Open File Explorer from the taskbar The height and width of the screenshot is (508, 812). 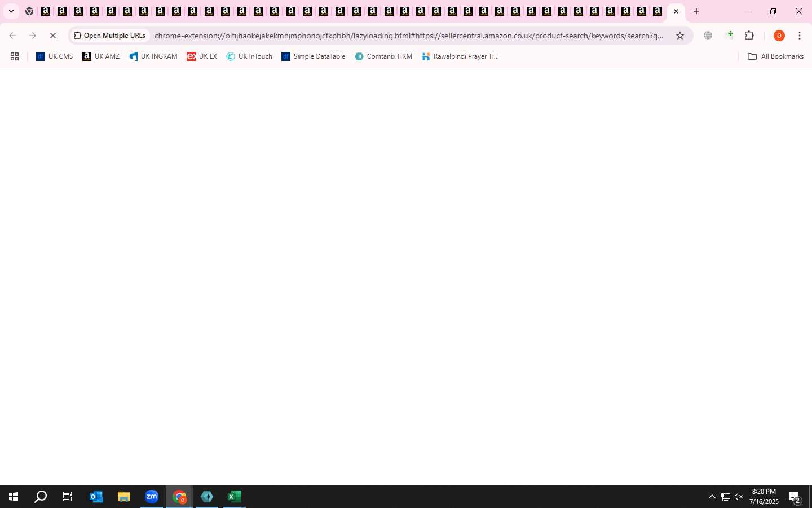coord(124,497)
